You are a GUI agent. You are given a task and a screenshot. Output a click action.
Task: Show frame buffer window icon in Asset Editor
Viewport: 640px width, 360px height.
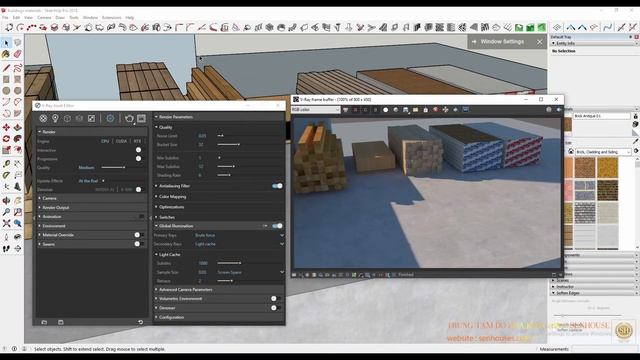[141, 118]
